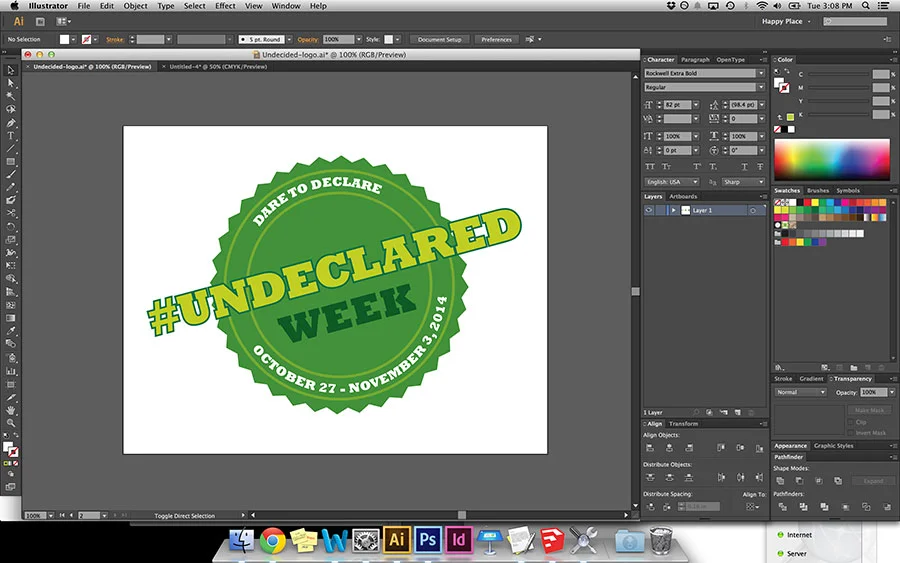900x563 pixels.
Task: Open the 82 pt font size dropdown
Action: pos(696,105)
